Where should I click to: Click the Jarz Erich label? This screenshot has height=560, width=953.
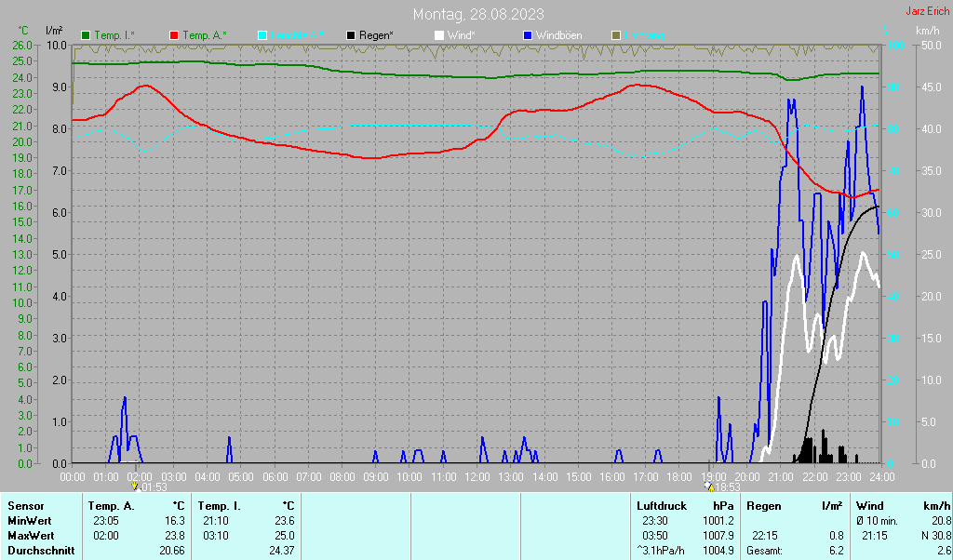(x=928, y=11)
